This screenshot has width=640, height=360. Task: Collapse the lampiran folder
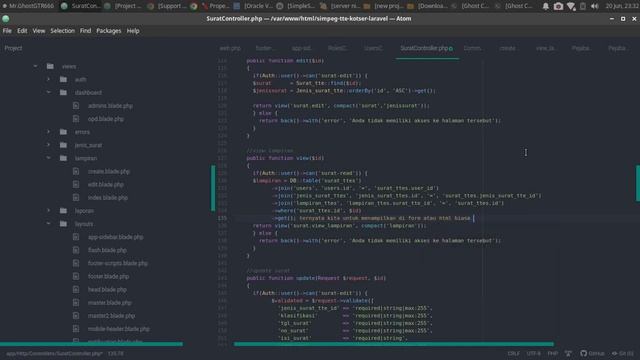[49, 158]
